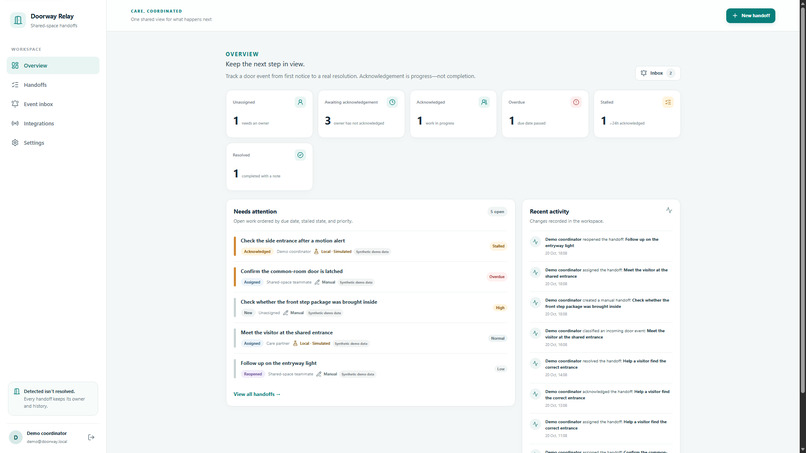Viewport: 806px width, 453px height.
Task: Click the Demo coordinator avatar
Action: (x=15, y=437)
